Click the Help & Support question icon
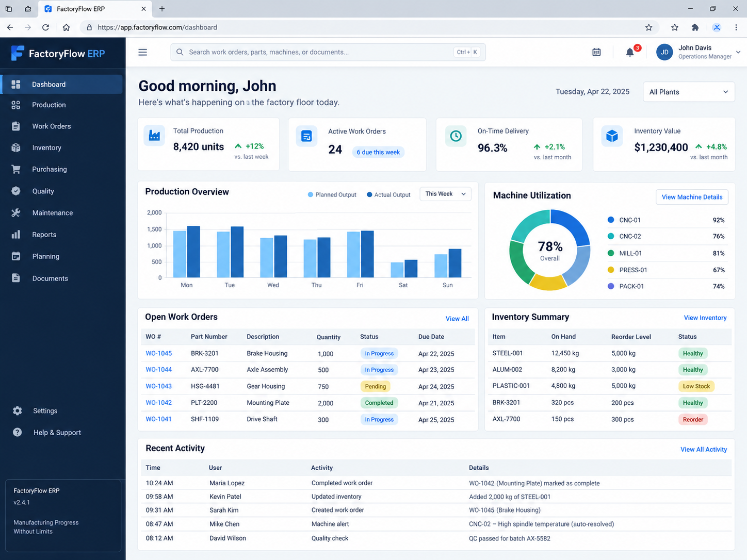The width and height of the screenshot is (747, 560). point(18,433)
